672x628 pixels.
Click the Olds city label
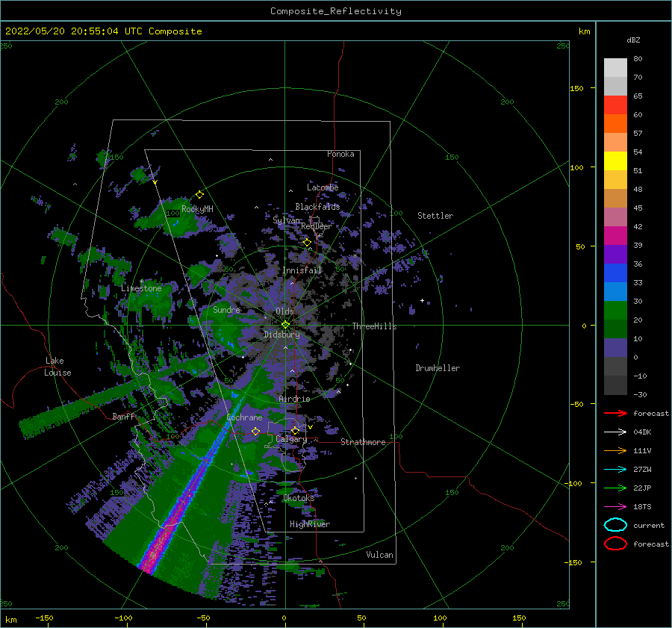pos(284,311)
